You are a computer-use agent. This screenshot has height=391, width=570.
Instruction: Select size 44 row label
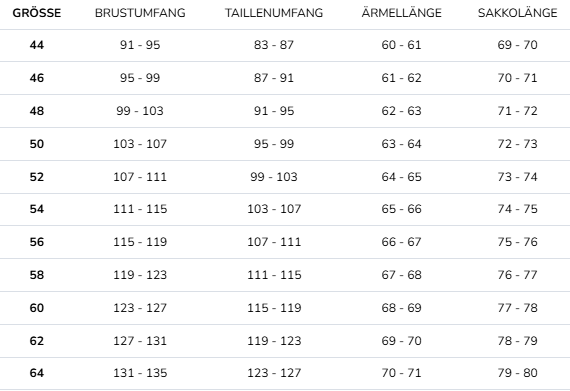pos(37,45)
